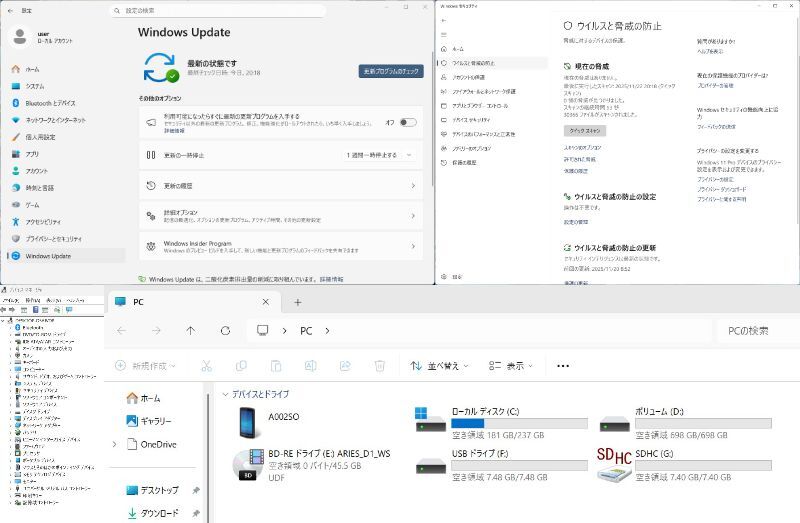Open the ローカル ディスク (C:) drive
Image resolution: width=800 pixels, height=523 pixels.
502,423
